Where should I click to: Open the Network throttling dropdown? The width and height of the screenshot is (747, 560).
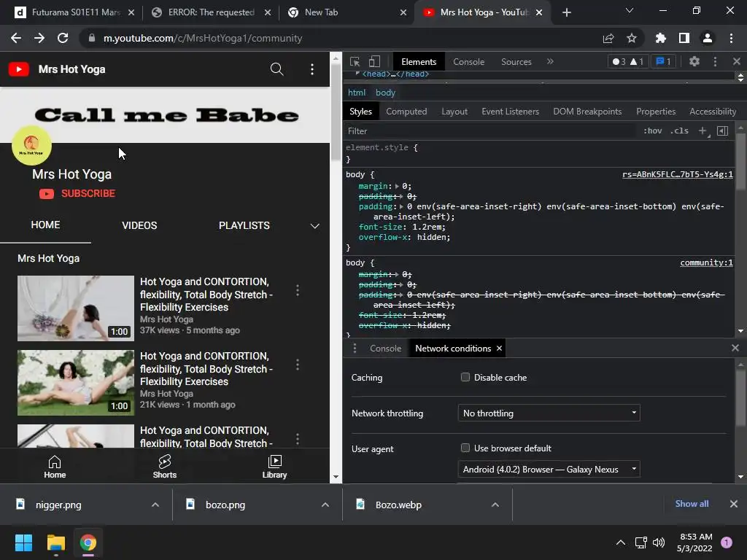[549, 413]
